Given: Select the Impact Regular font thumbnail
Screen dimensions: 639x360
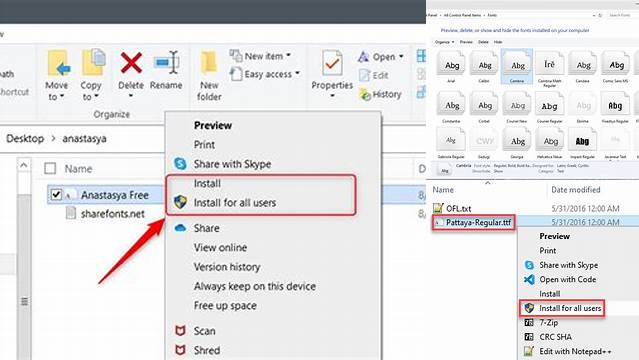Looking at the screenshot, I should [x=582, y=143].
